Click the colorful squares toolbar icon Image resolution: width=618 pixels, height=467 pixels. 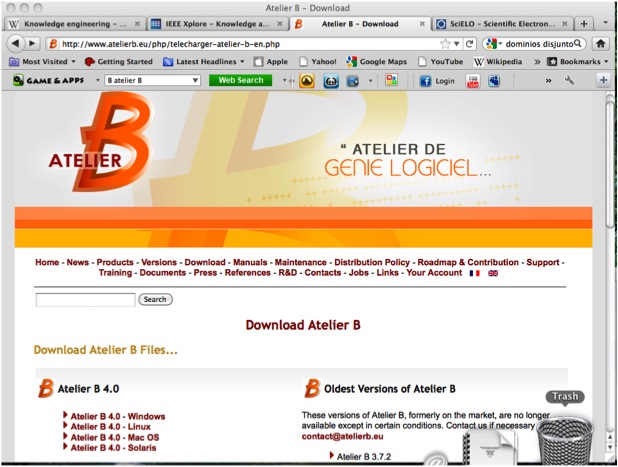391,80
